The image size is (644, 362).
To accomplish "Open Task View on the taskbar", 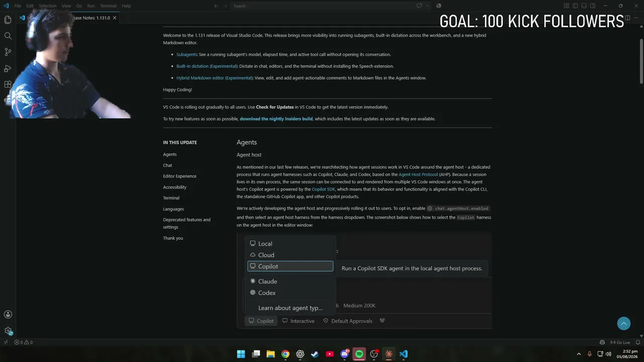I will point(256,354).
